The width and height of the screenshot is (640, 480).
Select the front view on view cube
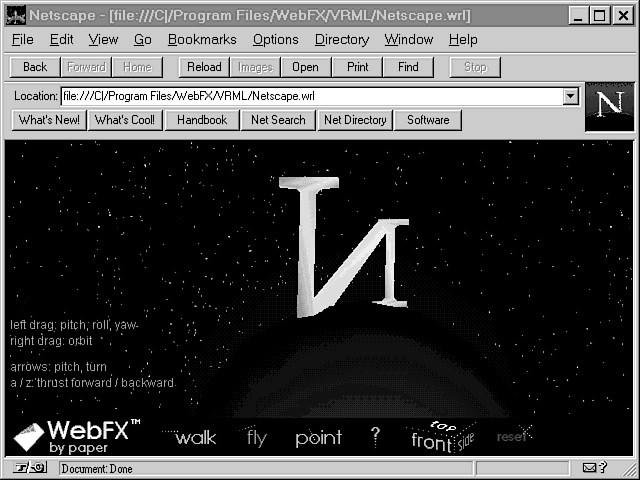431,441
